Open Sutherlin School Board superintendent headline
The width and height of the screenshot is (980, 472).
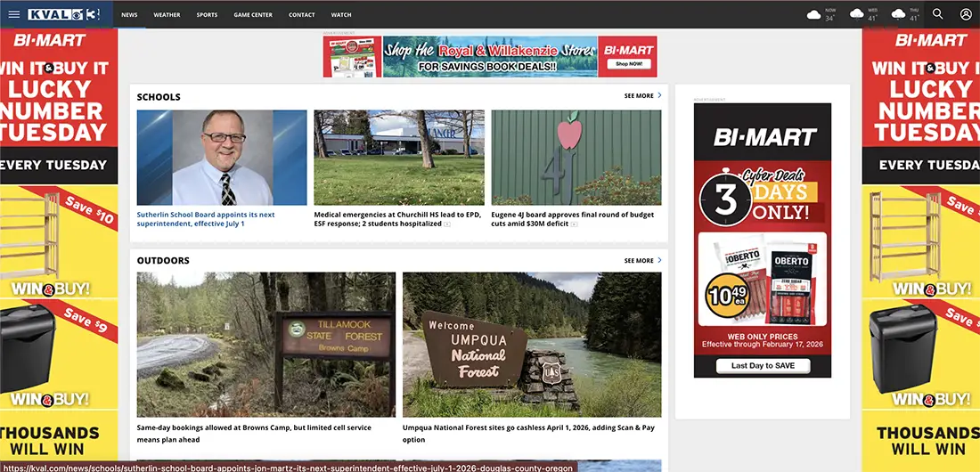coord(206,219)
